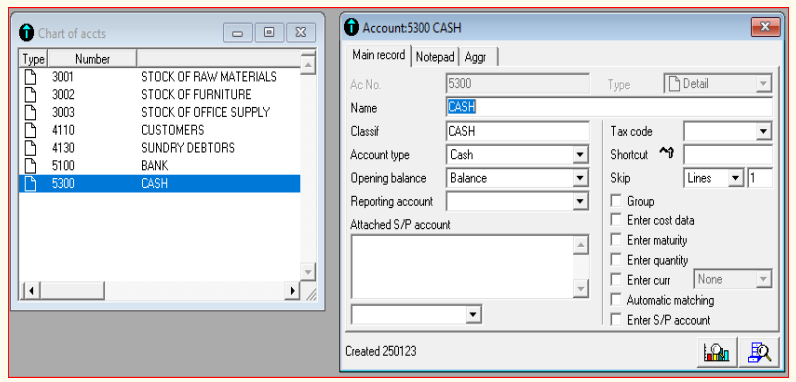This screenshot has width=796, height=382.
Task: Open the Type Detail dropdown
Action: (x=763, y=84)
